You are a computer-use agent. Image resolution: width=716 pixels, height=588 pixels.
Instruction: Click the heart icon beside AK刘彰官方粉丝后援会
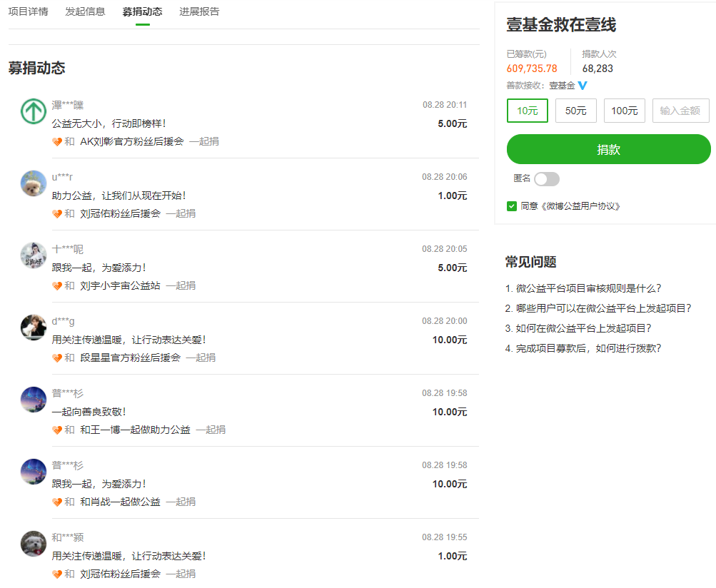click(56, 141)
